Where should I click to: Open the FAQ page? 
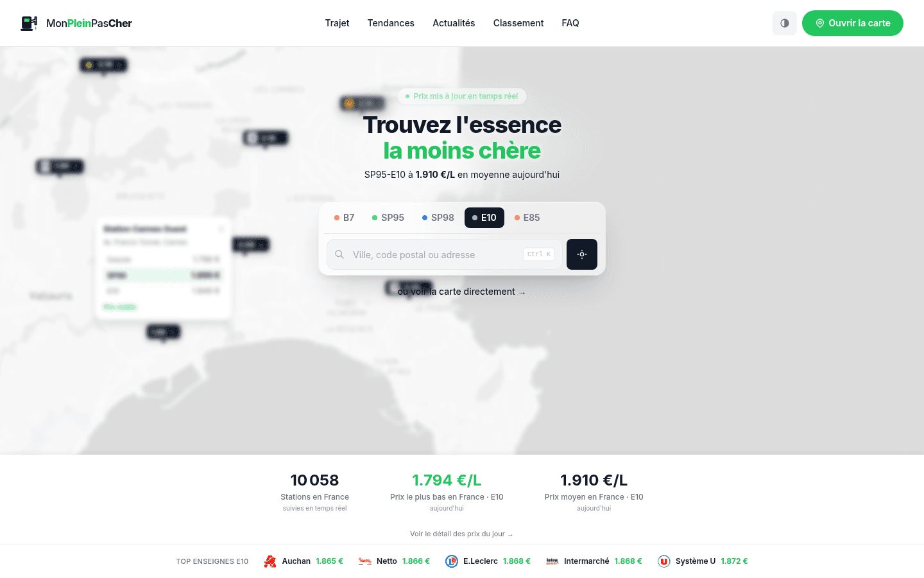[570, 23]
